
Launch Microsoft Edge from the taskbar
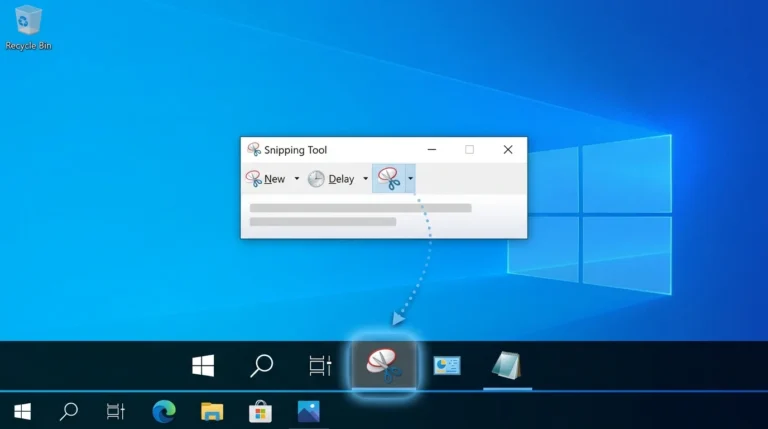tap(164, 411)
